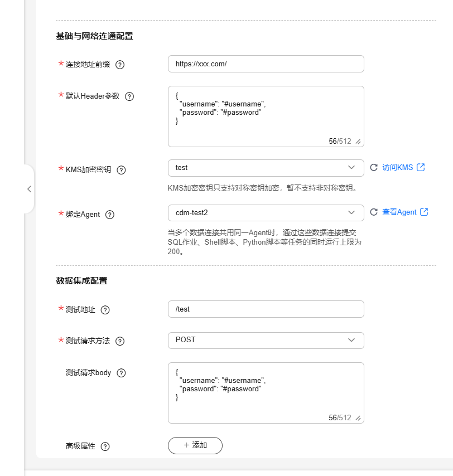Click the 添加 button under 高级属性
Viewport: 453px width, 476px height.
coord(195,445)
